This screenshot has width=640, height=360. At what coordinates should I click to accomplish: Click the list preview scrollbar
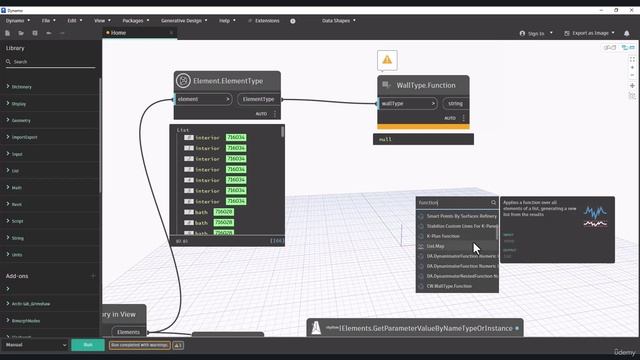(x=282, y=132)
